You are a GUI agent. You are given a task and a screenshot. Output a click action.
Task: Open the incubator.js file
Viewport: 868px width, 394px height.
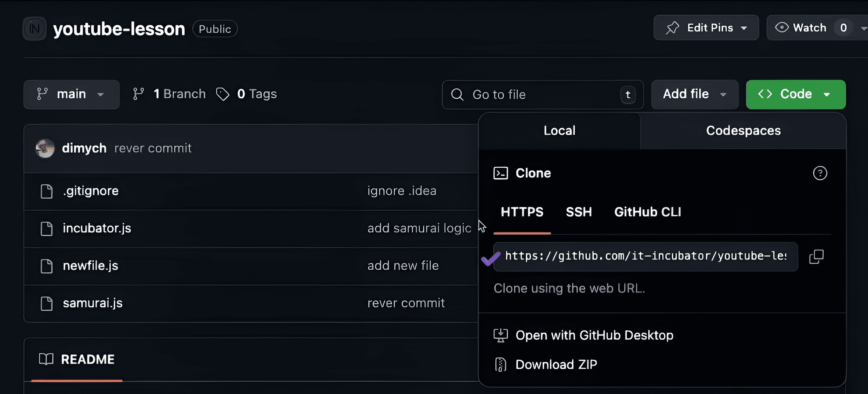97,228
